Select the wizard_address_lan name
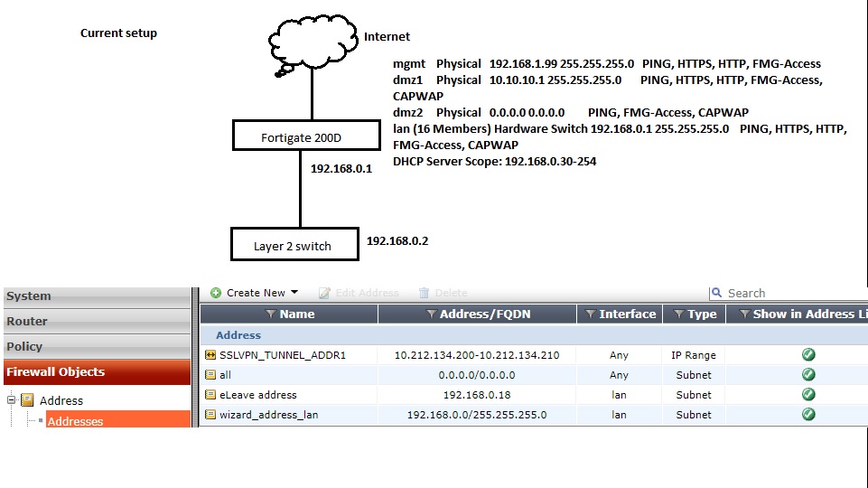868x488 pixels. coord(268,415)
